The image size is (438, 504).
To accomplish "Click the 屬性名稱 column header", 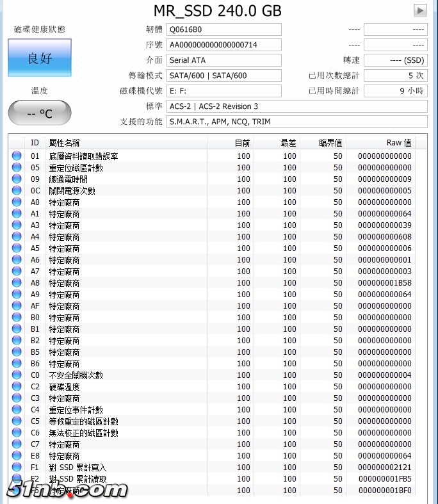I will coord(64,143).
